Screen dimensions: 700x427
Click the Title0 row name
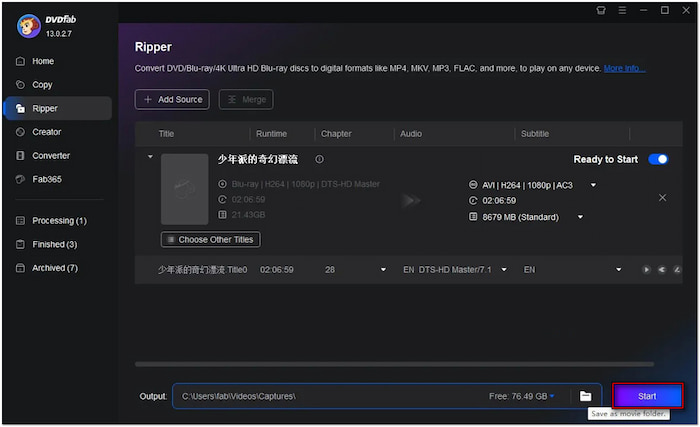[x=202, y=269]
